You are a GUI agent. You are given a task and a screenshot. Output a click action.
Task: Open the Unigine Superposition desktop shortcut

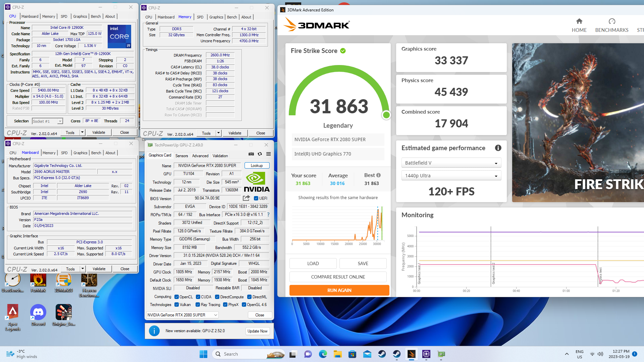(64, 315)
